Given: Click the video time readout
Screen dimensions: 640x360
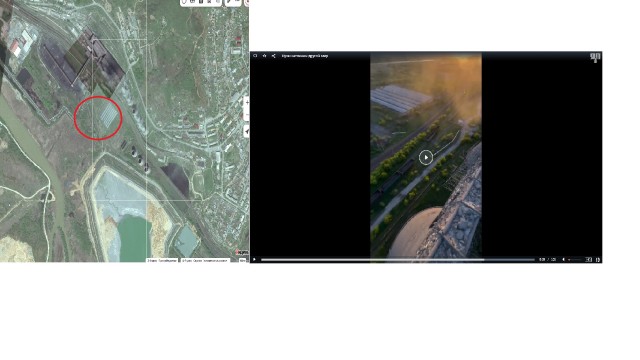Looking at the screenshot, I should click(x=547, y=259).
